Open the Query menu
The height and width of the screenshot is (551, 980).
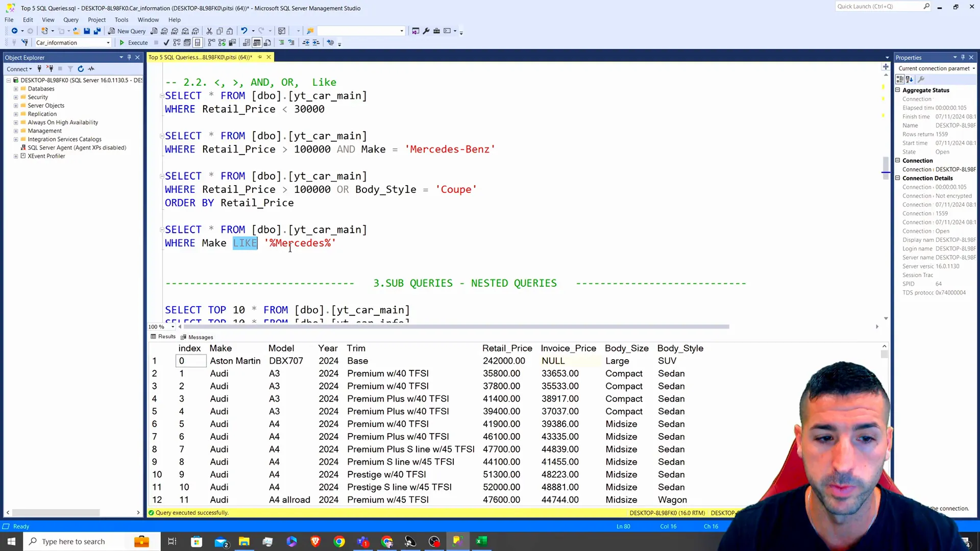[71, 20]
